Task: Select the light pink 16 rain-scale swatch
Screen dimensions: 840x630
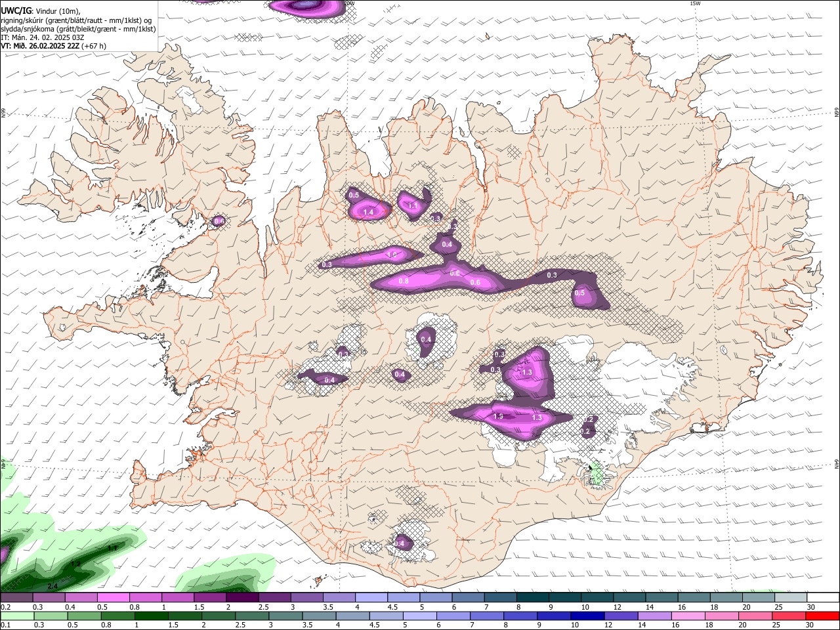Action: coord(688,616)
